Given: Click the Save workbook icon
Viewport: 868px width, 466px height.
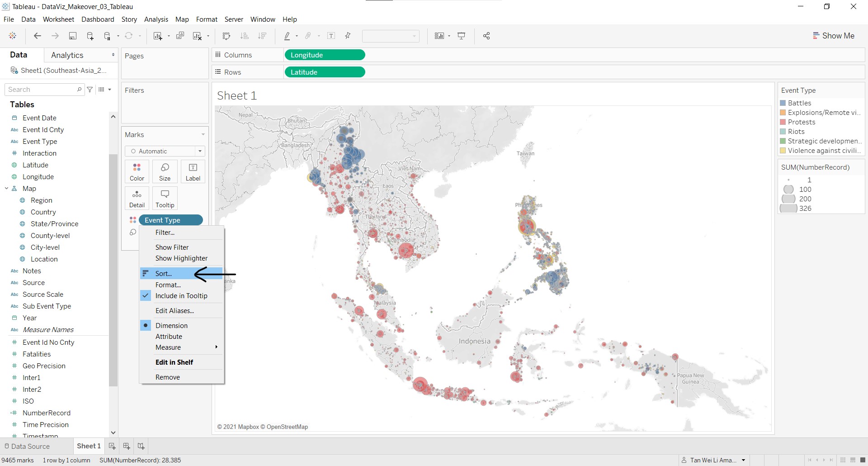Looking at the screenshot, I should 72,36.
